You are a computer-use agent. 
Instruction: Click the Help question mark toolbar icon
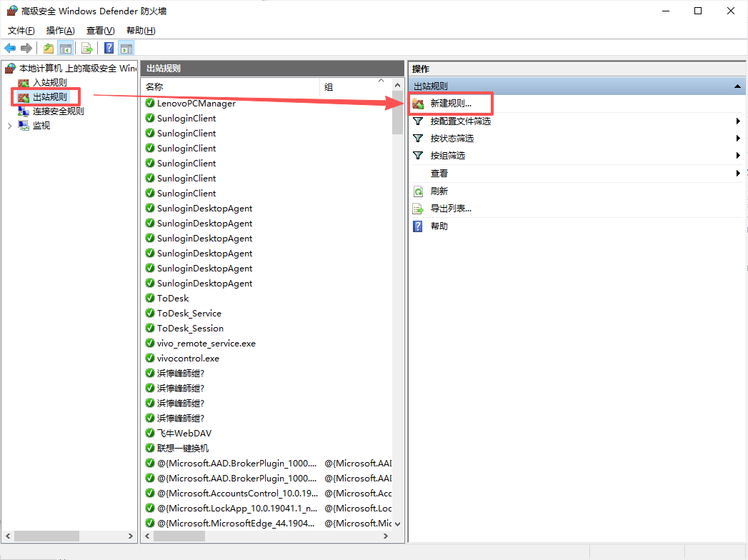(x=109, y=48)
